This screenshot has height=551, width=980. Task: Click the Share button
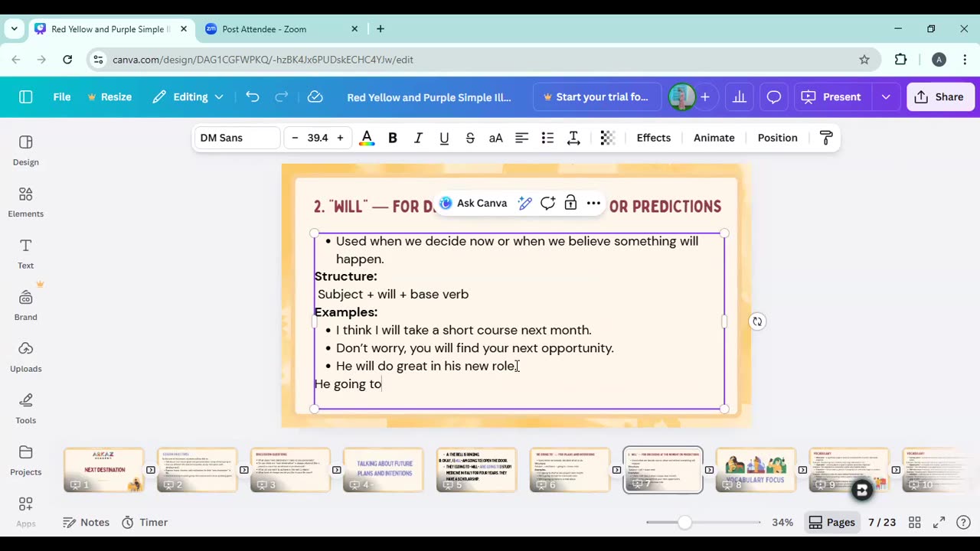[x=940, y=97]
